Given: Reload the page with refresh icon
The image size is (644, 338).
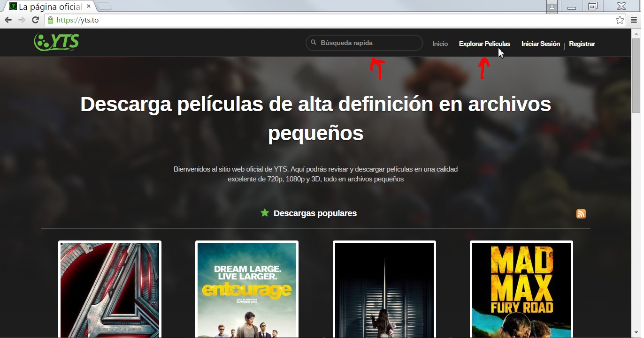Looking at the screenshot, I should tap(35, 20).
